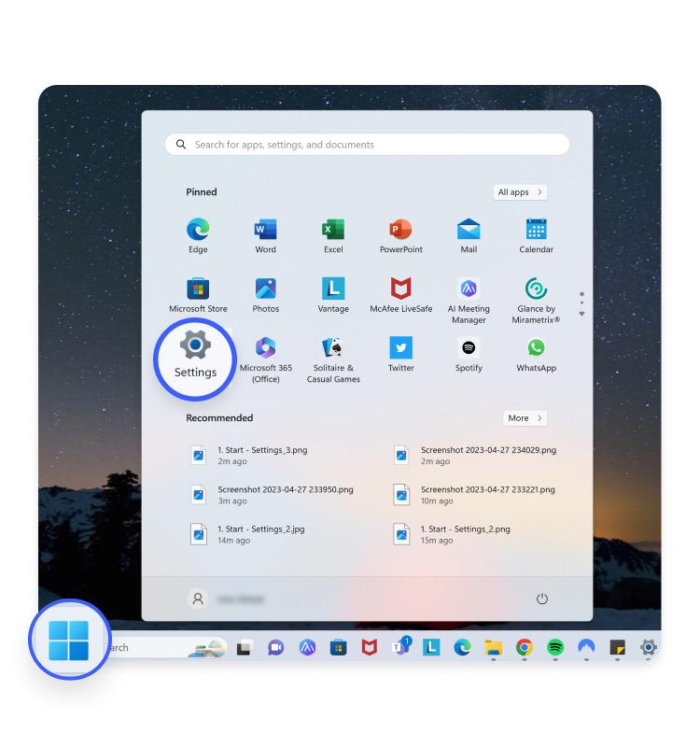Launch Glance by Mirametrix
700x747 pixels.
[x=536, y=301]
